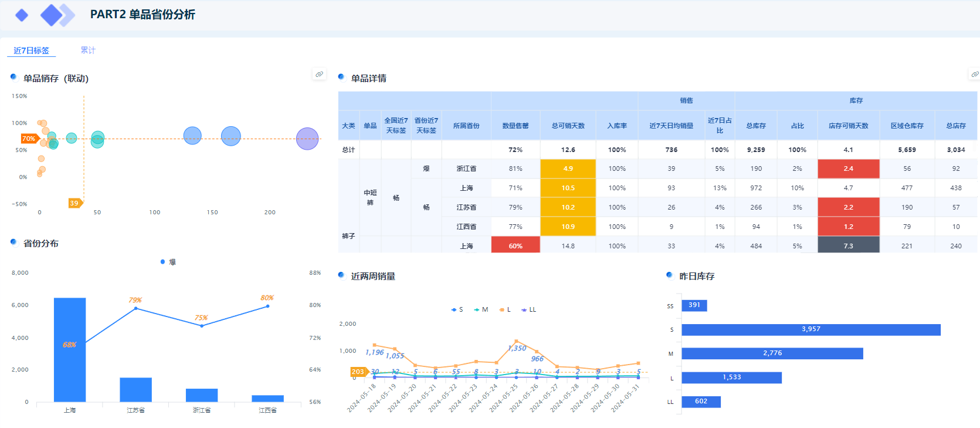This screenshot has height=428, width=980.
Task: Click the 江西省 bar in 省份分布
Action: (x=267, y=399)
